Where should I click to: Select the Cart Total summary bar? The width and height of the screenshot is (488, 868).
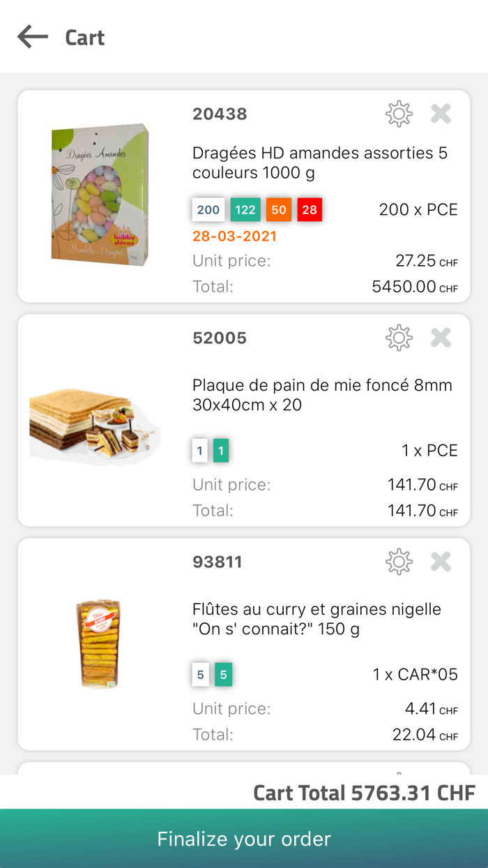pyautogui.click(x=364, y=793)
